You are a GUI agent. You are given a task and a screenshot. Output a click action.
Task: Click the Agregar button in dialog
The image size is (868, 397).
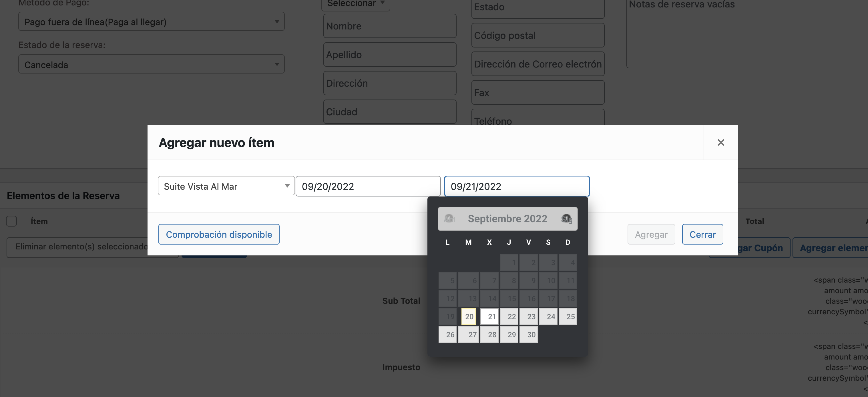651,235
